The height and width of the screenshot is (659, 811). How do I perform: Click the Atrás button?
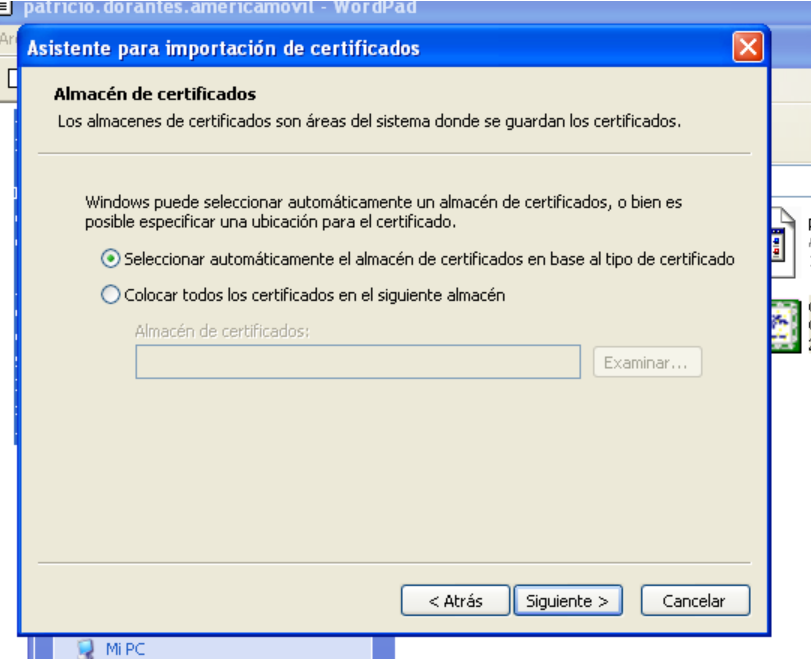(x=455, y=600)
